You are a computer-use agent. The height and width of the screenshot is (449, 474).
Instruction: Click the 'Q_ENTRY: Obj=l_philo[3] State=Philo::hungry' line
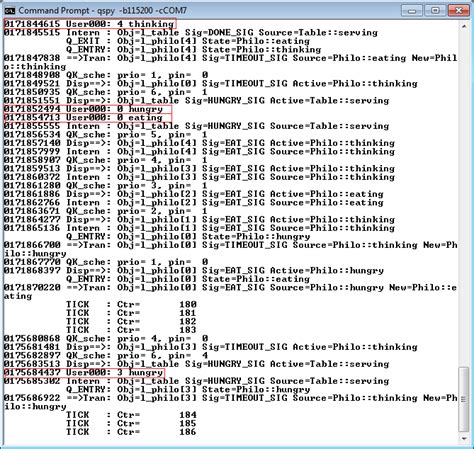click(x=188, y=390)
